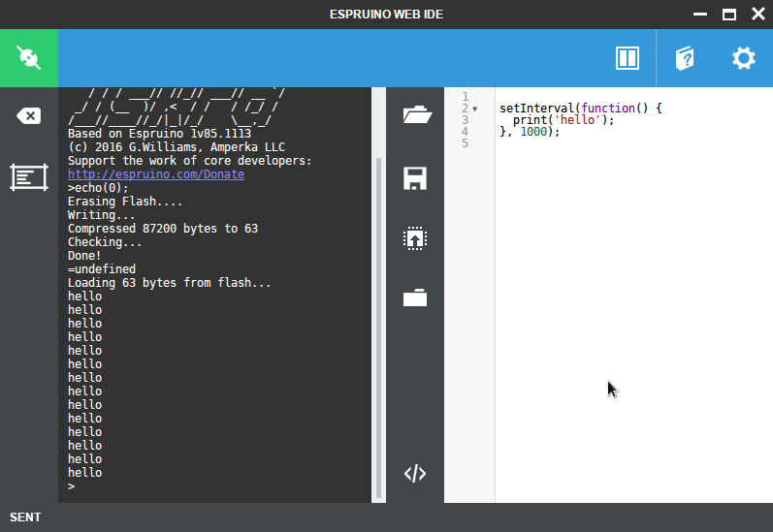Save code with the floppy disk icon
Viewport: 773px width, 532px height.
coord(415,178)
